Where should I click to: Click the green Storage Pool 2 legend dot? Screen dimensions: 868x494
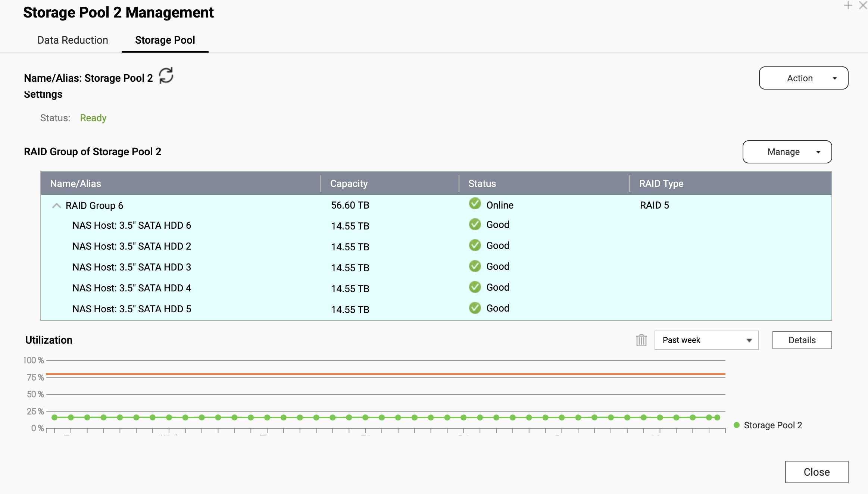coord(737,425)
